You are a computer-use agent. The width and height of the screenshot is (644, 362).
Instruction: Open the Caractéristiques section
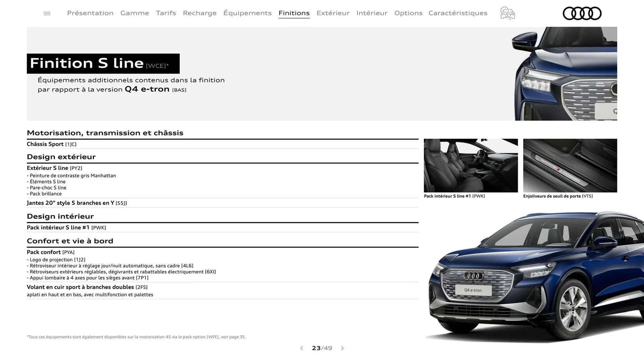[x=458, y=13]
